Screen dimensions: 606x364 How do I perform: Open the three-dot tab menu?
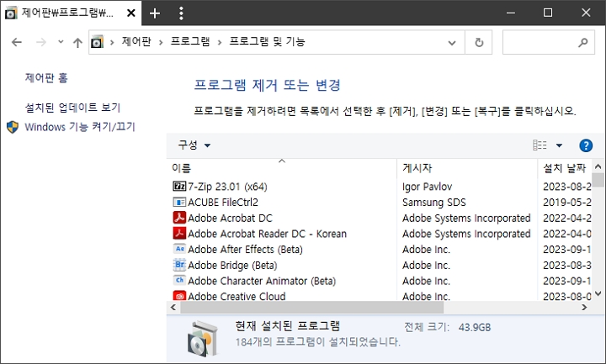point(181,13)
